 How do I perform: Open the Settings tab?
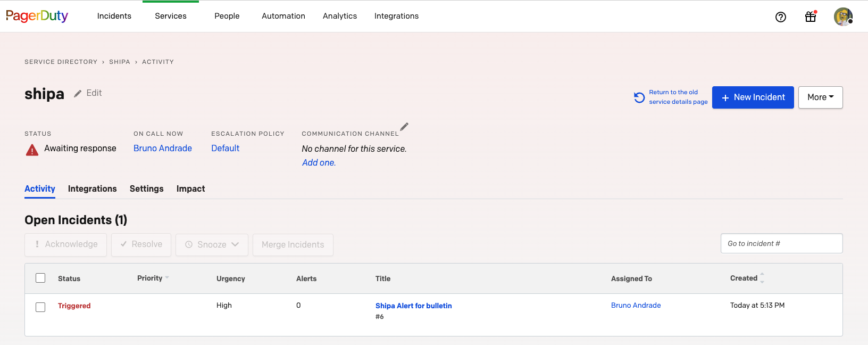[146, 189]
